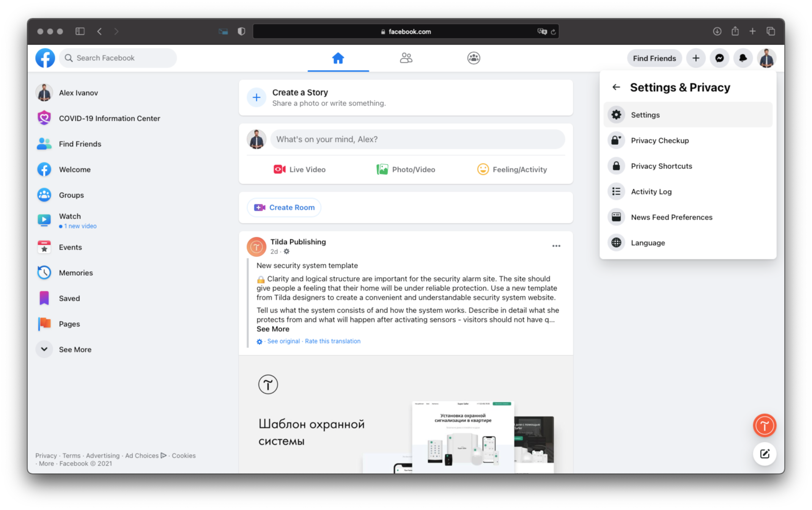
Task: Click the What's on your mind field
Action: [x=417, y=139]
